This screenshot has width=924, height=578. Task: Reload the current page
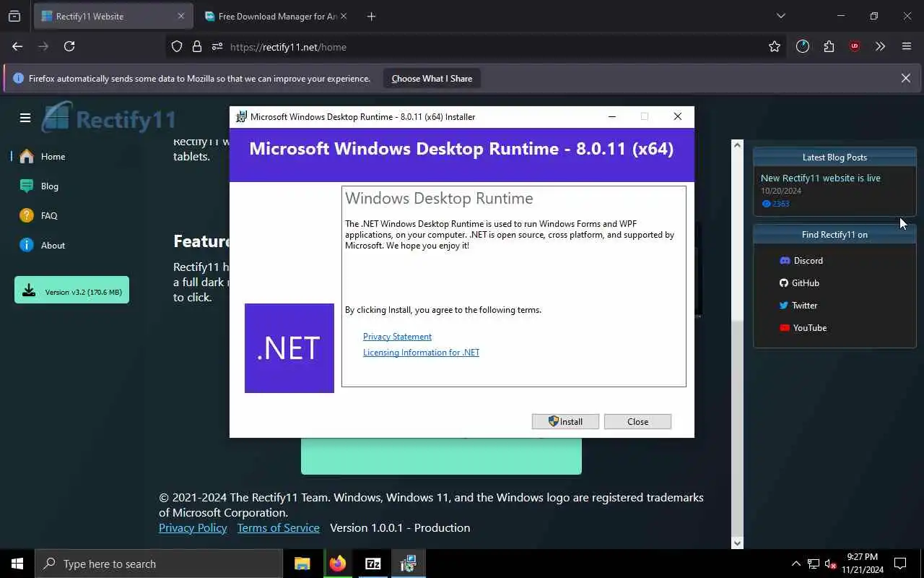click(x=69, y=46)
